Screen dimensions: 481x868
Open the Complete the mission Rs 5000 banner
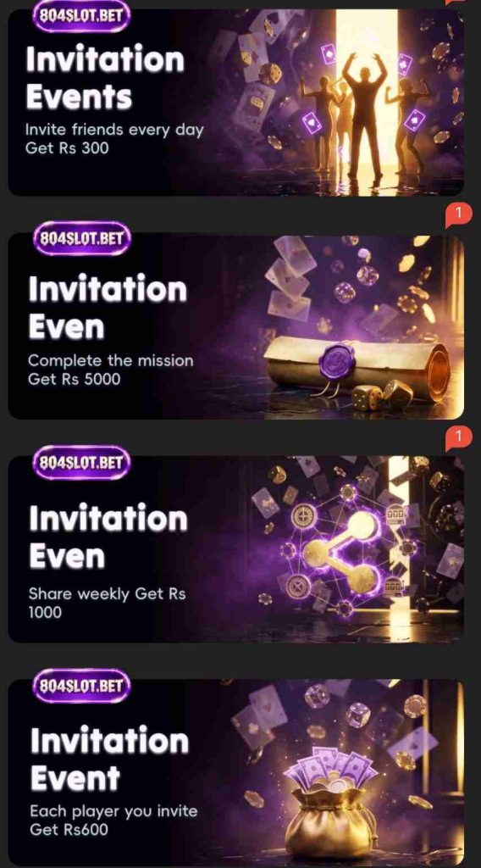tap(236, 326)
